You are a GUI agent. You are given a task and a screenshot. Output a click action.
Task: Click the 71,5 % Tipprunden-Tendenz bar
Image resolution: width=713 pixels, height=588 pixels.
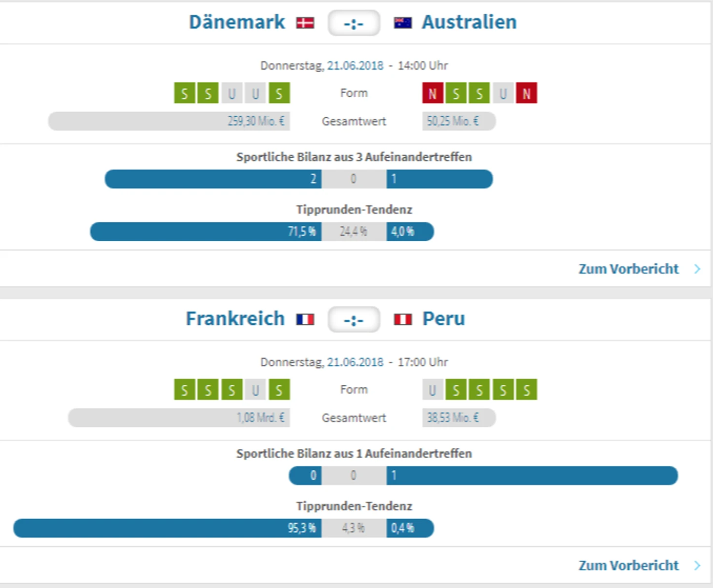coord(206,231)
